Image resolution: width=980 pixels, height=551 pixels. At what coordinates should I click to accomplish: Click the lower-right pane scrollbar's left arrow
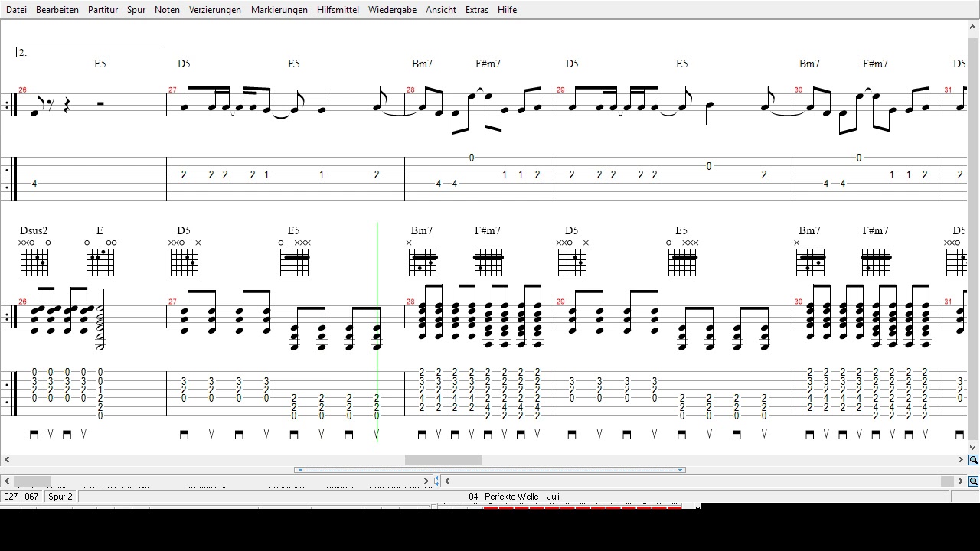pyautogui.click(x=447, y=481)
